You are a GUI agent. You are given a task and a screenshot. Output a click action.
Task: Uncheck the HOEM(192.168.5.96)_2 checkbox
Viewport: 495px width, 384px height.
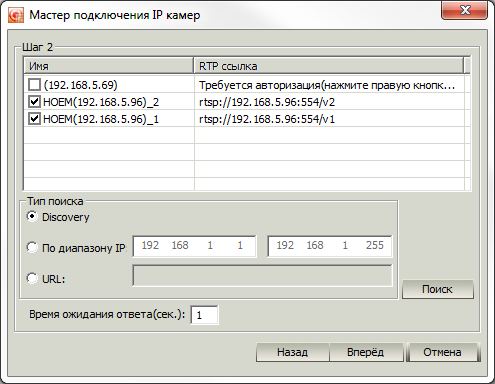(x=34, y=102)
